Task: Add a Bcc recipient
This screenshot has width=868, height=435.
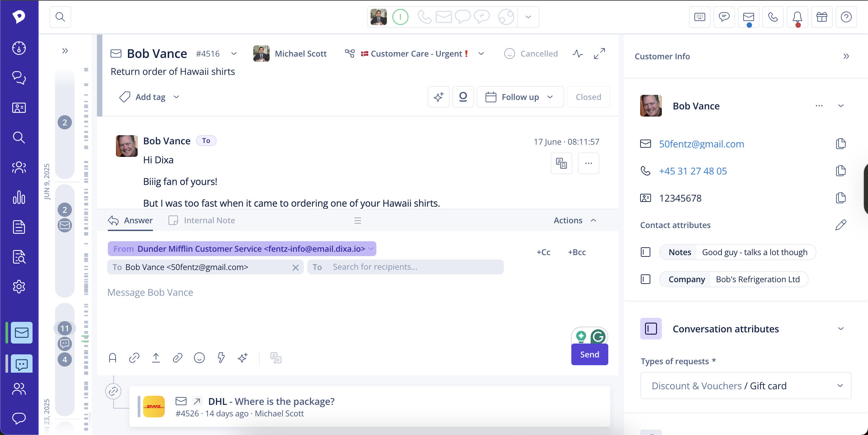Action: pyautogui.click(x=577, y=252)
